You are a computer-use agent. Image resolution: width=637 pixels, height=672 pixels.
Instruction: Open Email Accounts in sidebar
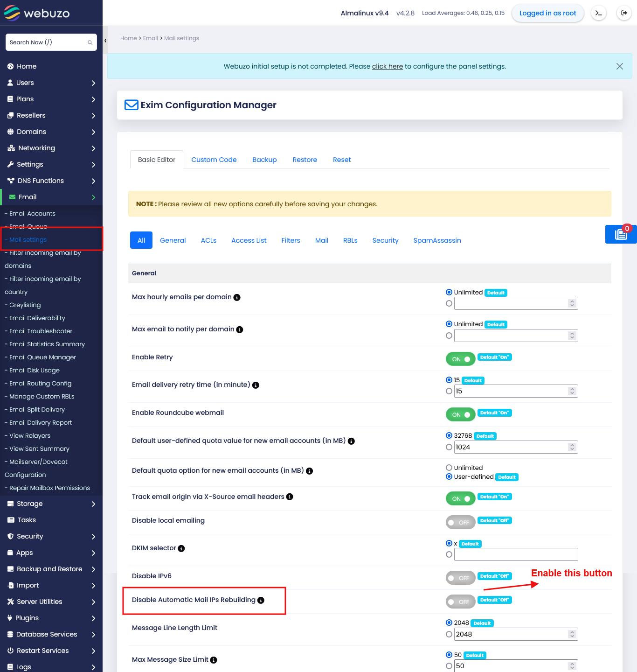click(32, 213)
